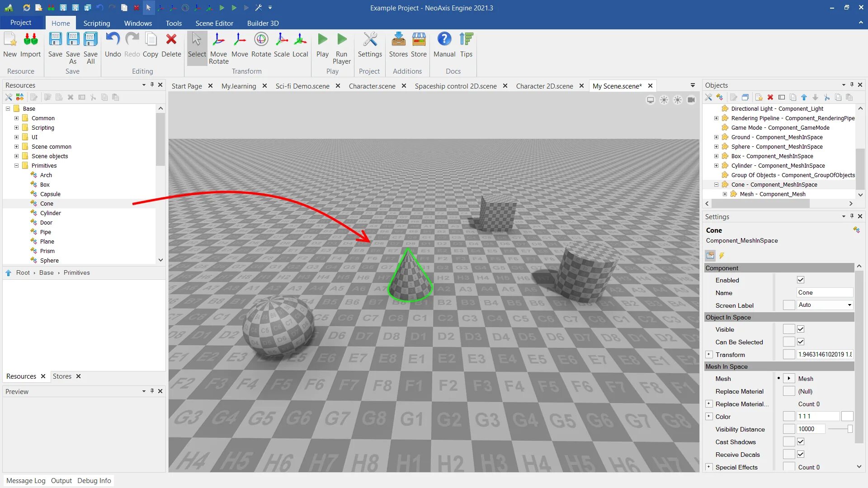Toggle the Enabled checkbox
Screen dimensions: 868x488
(801, 280)
